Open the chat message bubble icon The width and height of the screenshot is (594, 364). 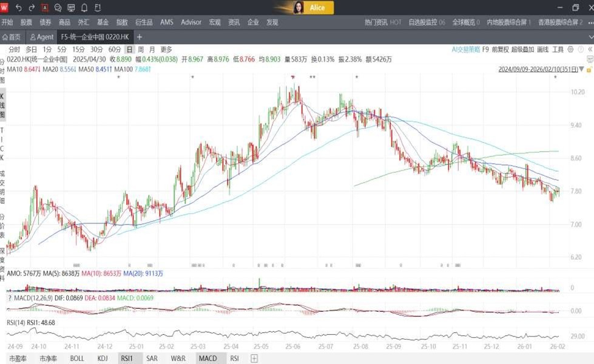click(58, 8)
